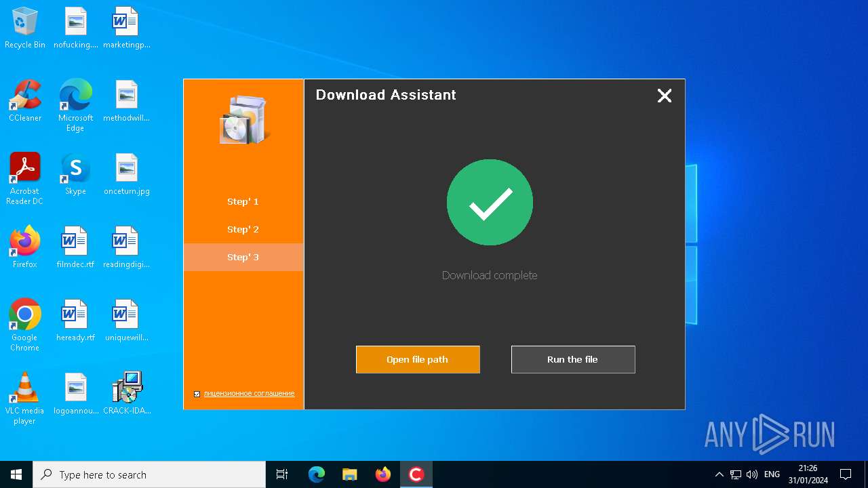Open Microsoft Edge from the taskbar
The width and height of the screenshot is (868, 488).
point(317,474)
